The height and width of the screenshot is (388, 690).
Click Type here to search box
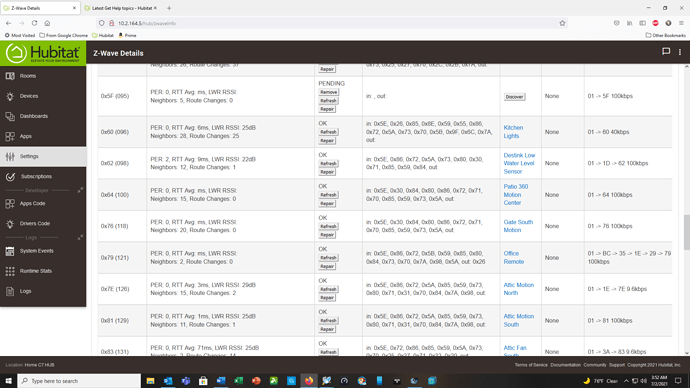pos(79,381)
